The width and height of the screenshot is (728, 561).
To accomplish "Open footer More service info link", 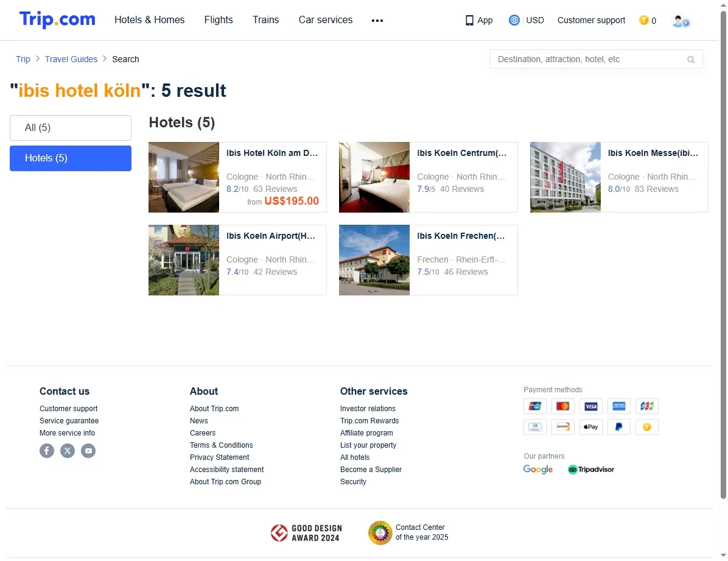I will coord(68,432).
